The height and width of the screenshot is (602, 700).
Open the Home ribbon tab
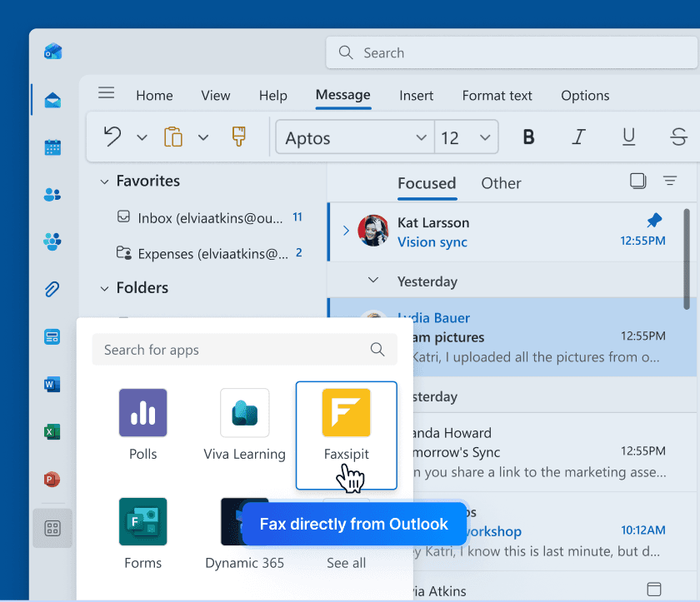pyautogui.click(x=154, y=96)
